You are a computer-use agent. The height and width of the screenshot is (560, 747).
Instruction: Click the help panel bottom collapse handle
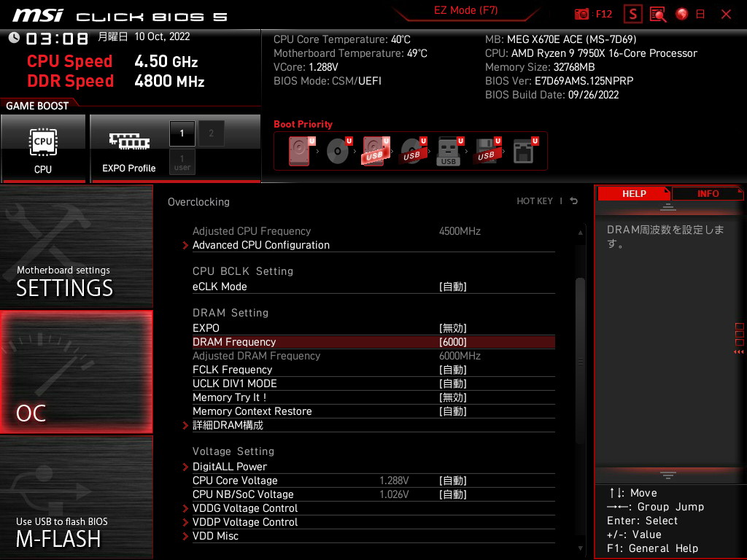tap(668, 475)
